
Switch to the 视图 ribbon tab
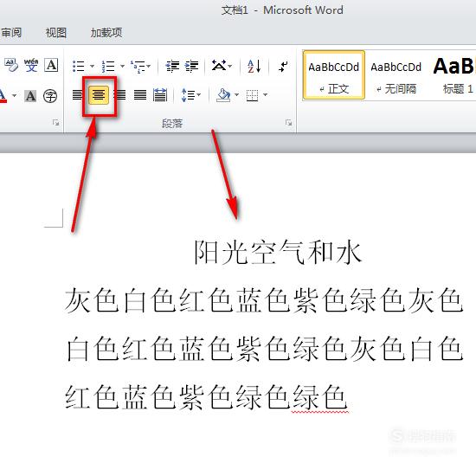tap(56, 33)
